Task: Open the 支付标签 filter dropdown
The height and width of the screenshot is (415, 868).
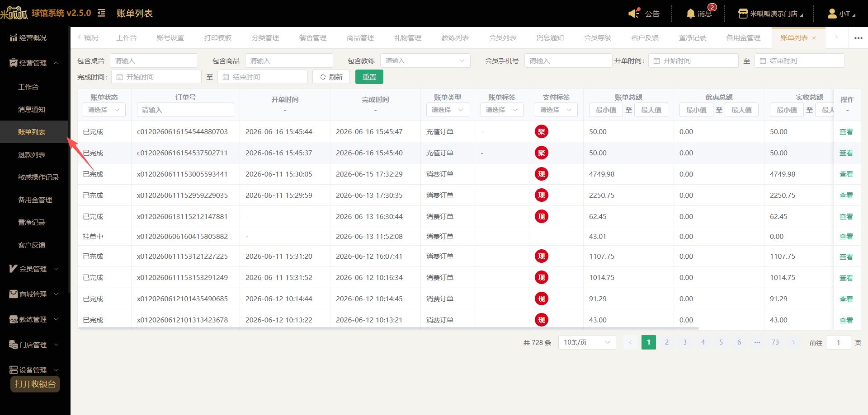Action: (556, 110)
